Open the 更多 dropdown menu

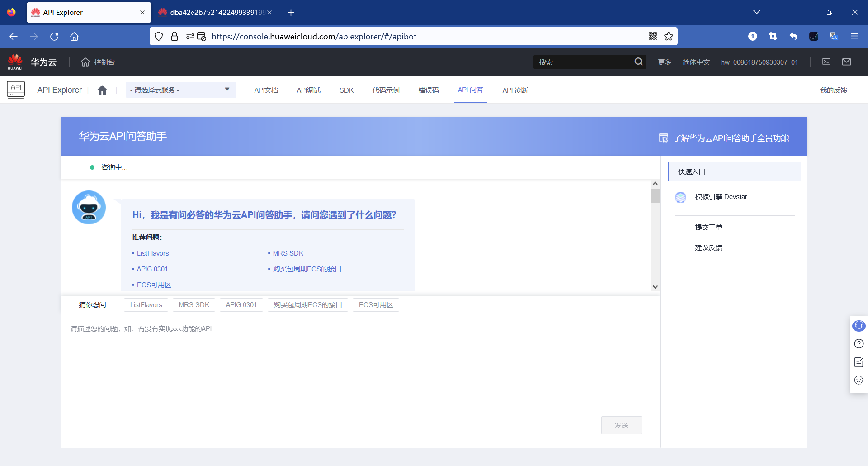click(664, 62)
